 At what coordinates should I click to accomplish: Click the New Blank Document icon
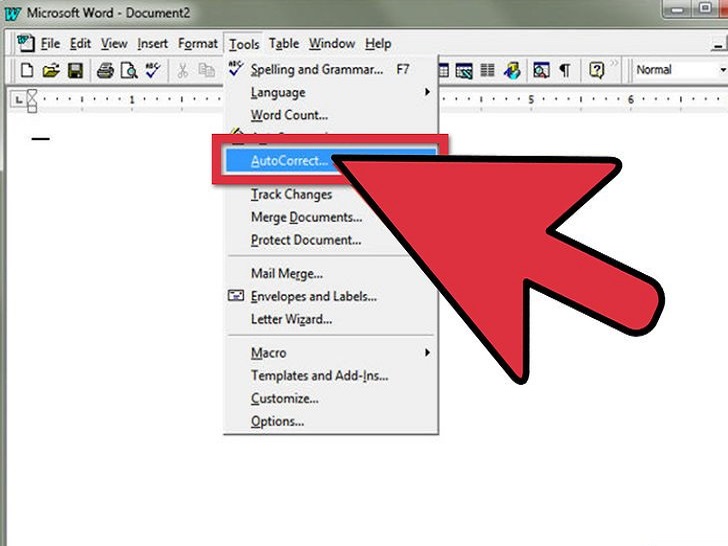[27, 71]
